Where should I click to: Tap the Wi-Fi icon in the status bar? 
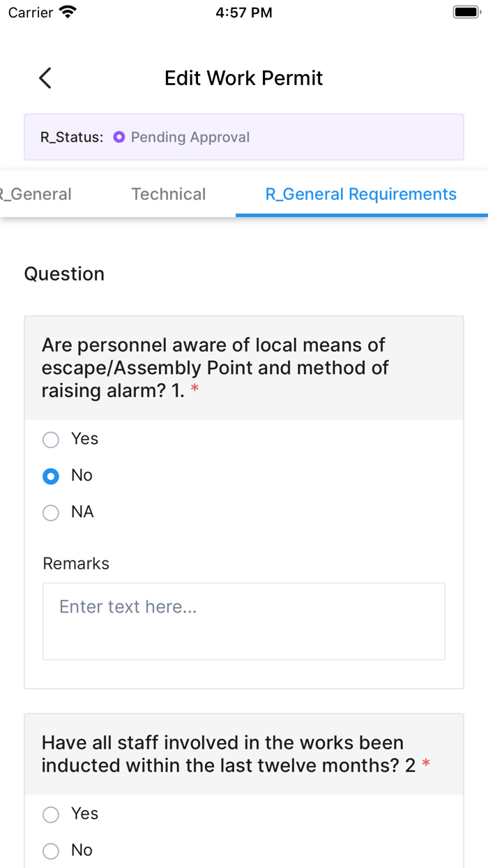[x=68, y=10]
